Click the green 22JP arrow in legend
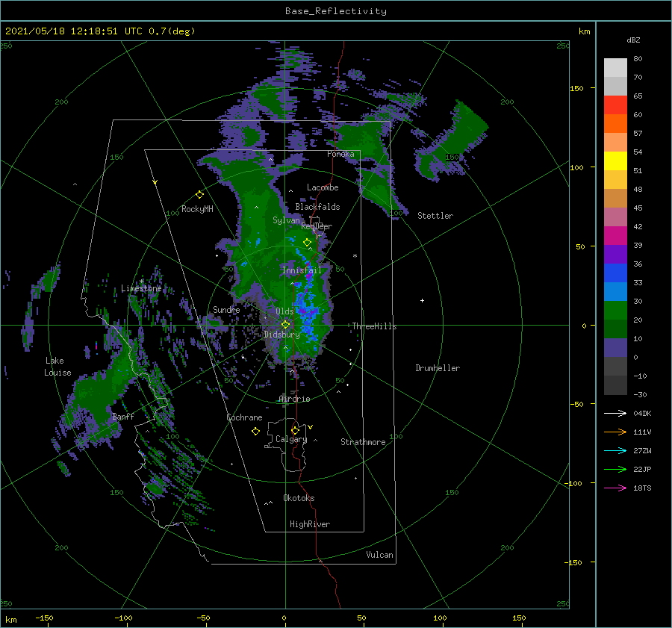Viewport: 672px width, 628px height. click(x=615, y=470)
